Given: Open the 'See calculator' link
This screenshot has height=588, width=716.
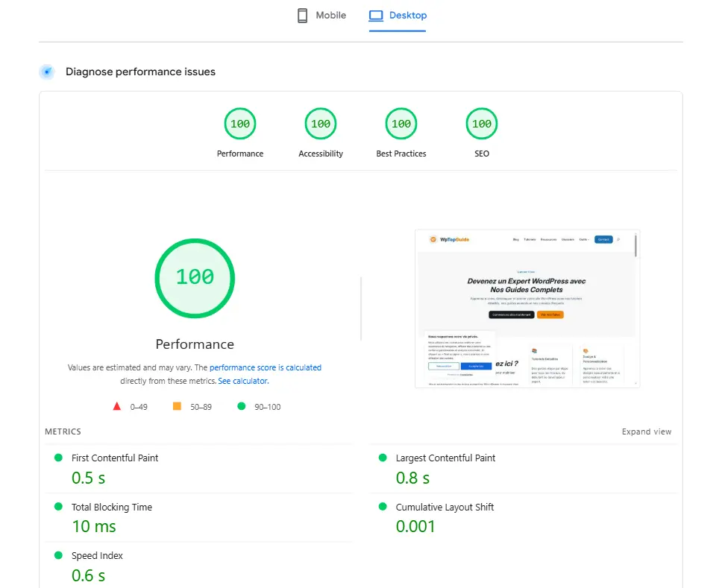Looking at the screenshot, I should pos(243,381).
